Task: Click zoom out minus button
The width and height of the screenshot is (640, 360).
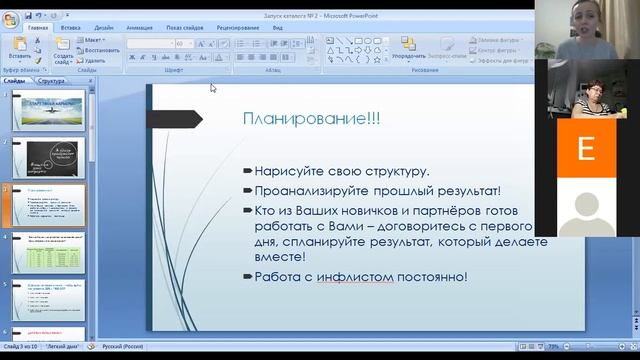Action: (567, 347)
